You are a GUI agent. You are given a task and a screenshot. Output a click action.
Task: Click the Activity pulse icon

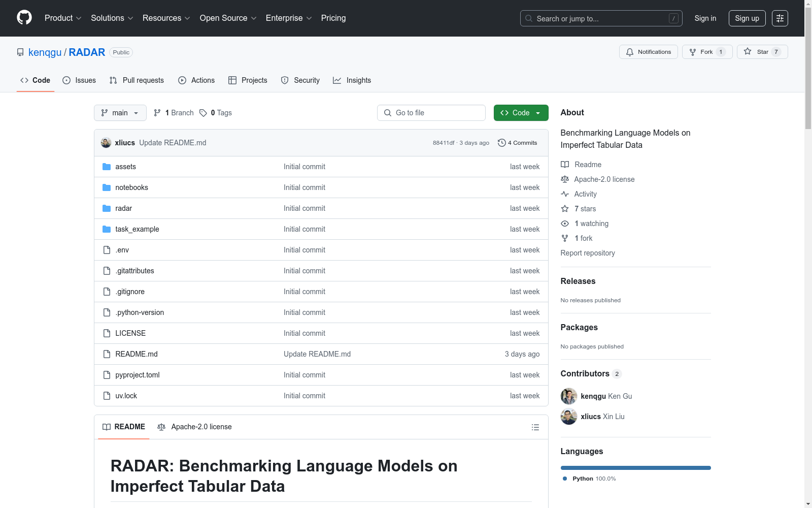[565, 194]
